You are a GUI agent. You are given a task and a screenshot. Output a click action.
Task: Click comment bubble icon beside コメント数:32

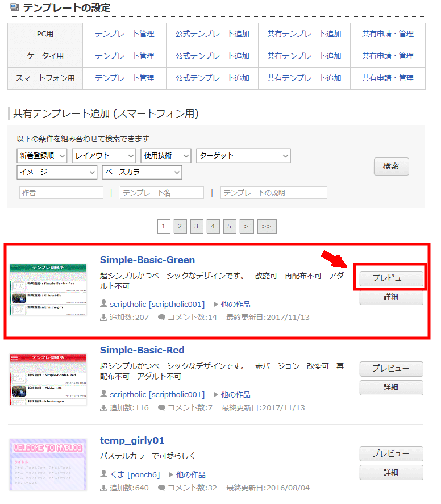coord(161,488)
